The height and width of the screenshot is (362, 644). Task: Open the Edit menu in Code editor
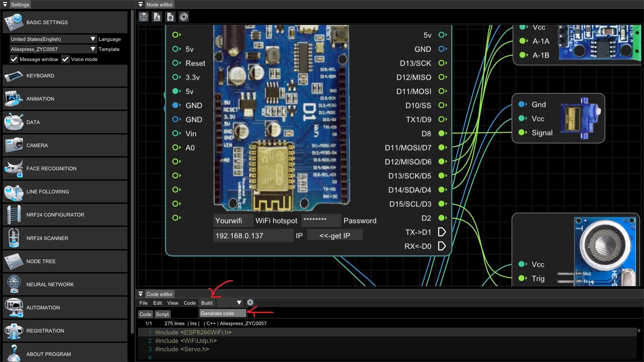point(157,303)
